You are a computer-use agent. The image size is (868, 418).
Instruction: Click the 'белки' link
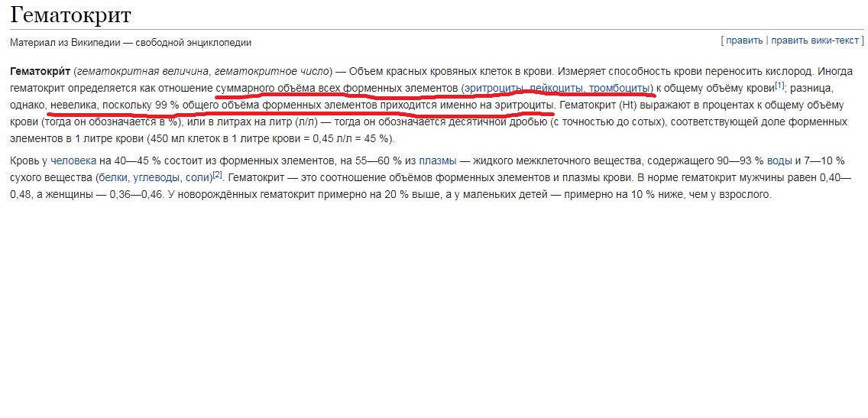click(112, 177)
